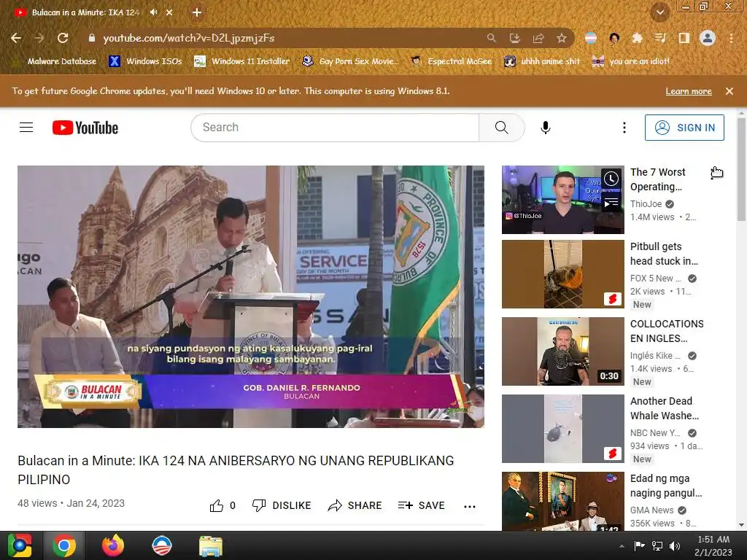Click the page vertical scrollbar

[741, 168]
